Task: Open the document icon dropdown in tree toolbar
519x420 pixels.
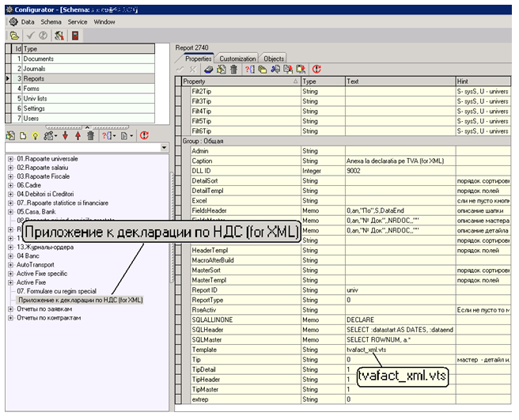Action: (127, 136)
